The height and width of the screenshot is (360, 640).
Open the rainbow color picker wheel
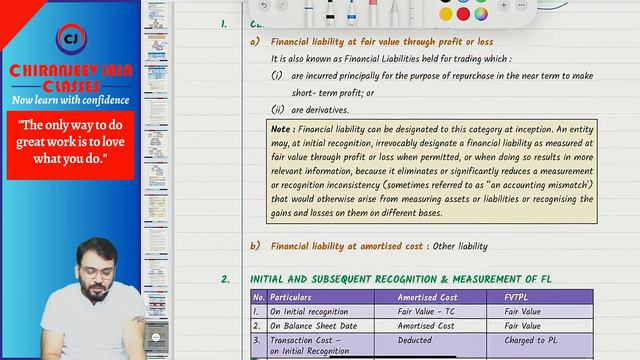[481, 14]
